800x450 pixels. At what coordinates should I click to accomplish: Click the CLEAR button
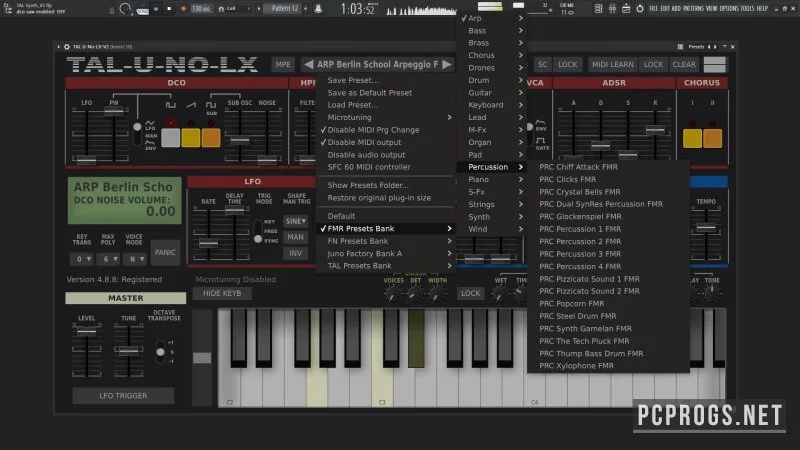684,64
